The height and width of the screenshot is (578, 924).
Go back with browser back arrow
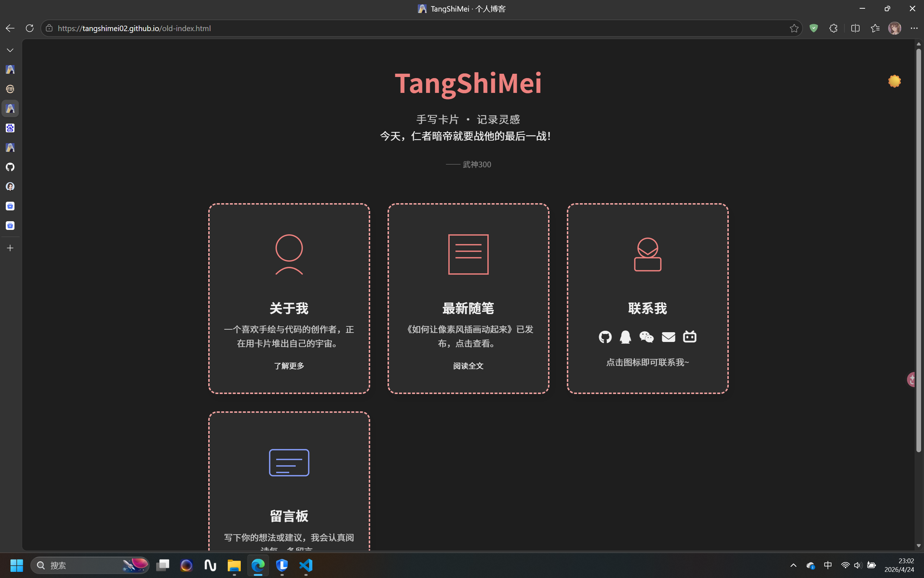coord(10,28)
